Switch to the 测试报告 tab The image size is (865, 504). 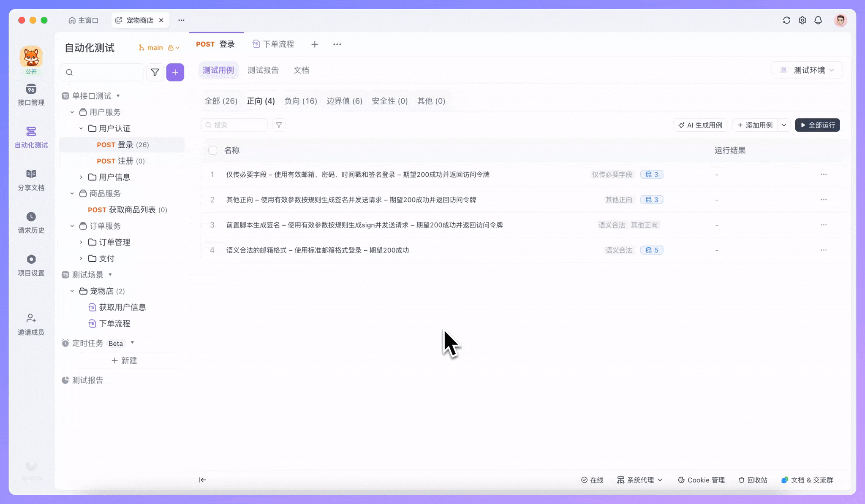[263, 70]
